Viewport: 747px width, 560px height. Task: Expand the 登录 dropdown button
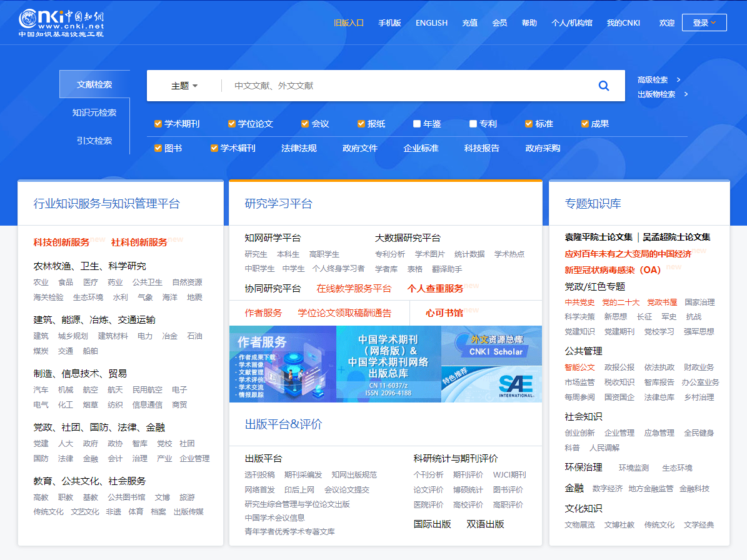click(704, 23)
